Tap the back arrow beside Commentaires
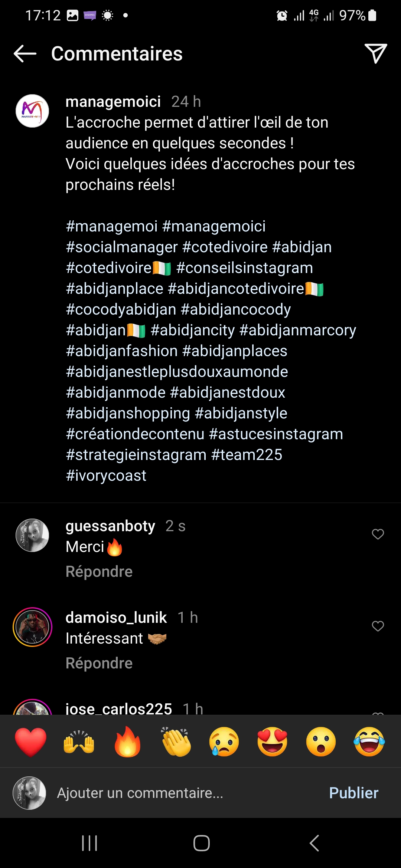The image size is (401, 868). click(x=25, y=54)
